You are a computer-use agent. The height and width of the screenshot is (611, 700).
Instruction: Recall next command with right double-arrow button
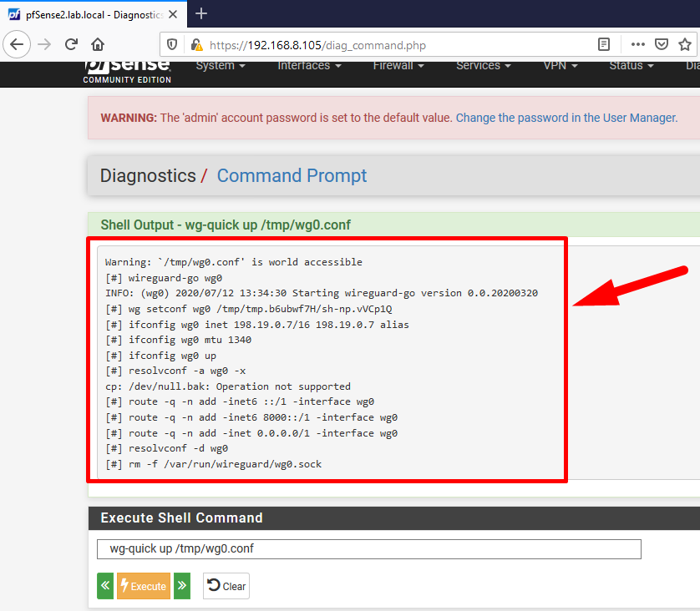182,586
